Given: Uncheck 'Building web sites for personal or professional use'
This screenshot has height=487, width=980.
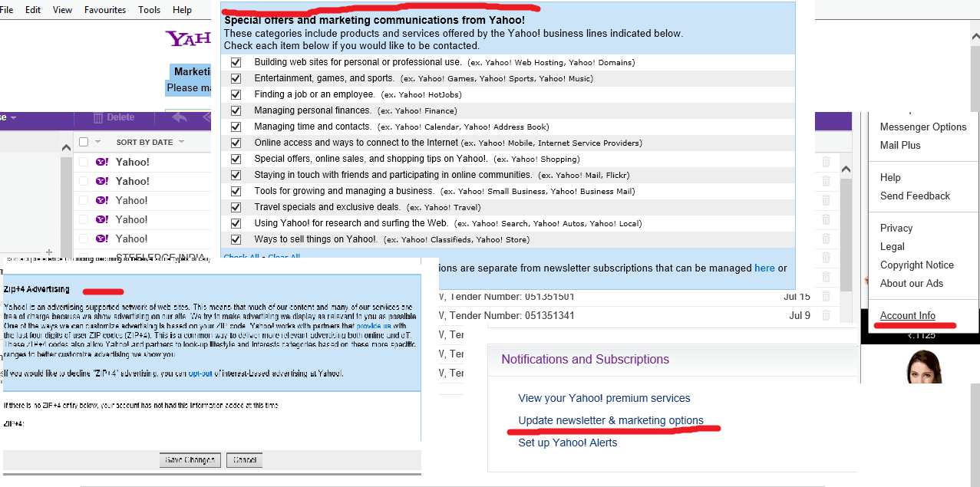Looking at the screenshot, I should click(x=236, y=62).
